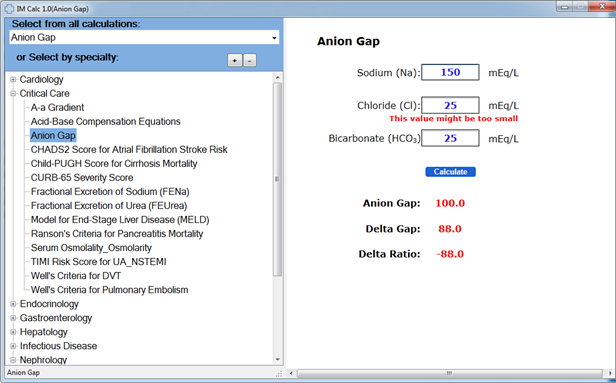Collapse the Critical Care specialty node
Screen dimensions: 616x383
click(x=13, y=93)
